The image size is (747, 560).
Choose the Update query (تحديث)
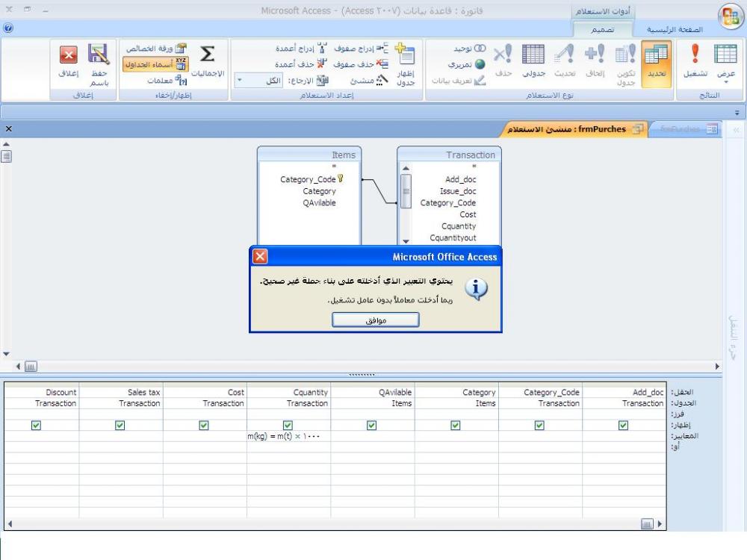[x=565, y=60]
